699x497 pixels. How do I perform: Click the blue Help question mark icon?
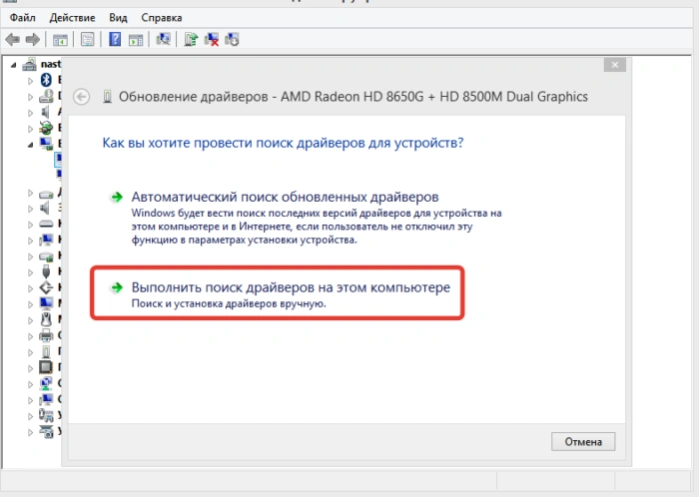(x=115, y=39)
